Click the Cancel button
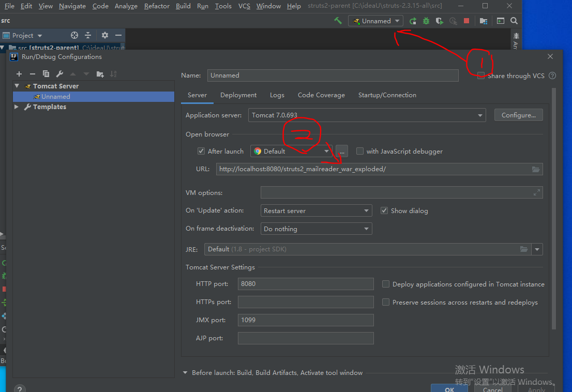The height and width of the screenshot is (392, 572). [x=492, y=389]
